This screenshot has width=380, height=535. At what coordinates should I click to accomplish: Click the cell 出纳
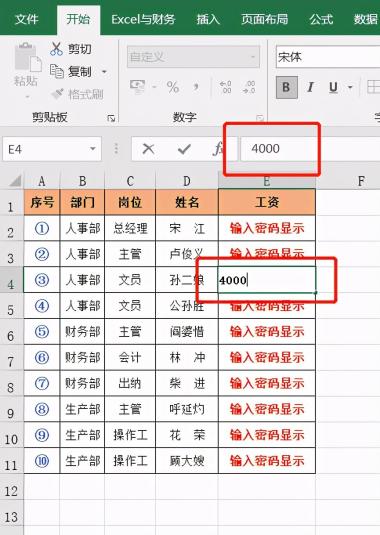pyautogui.click(x=130, y=384)
